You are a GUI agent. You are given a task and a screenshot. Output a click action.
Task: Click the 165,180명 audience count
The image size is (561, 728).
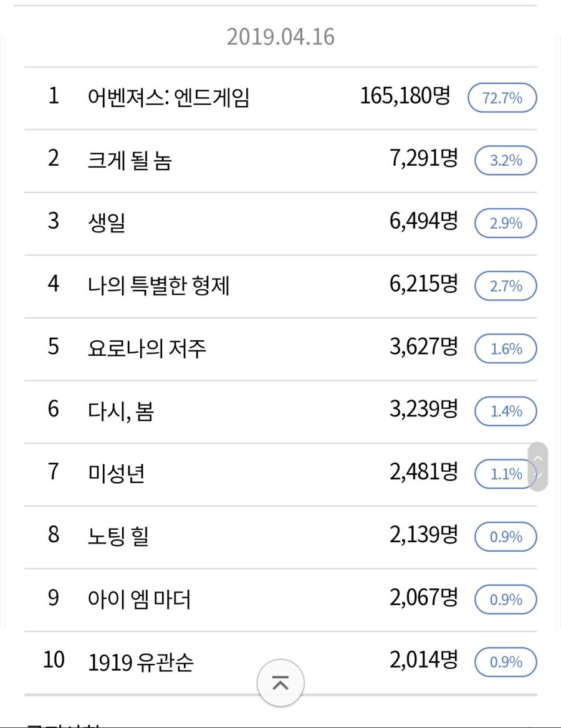click(405, 97)
